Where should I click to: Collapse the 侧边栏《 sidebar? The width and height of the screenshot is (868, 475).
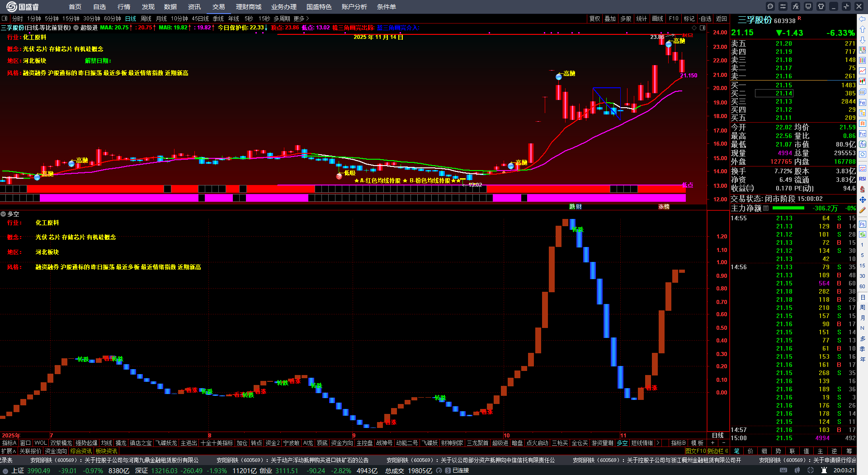coord(718,451)
